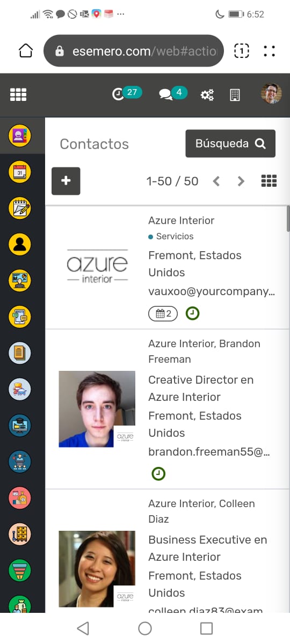
Task: Open the yellow person silhouette sidebar app
Action: (x=20, y=245)
